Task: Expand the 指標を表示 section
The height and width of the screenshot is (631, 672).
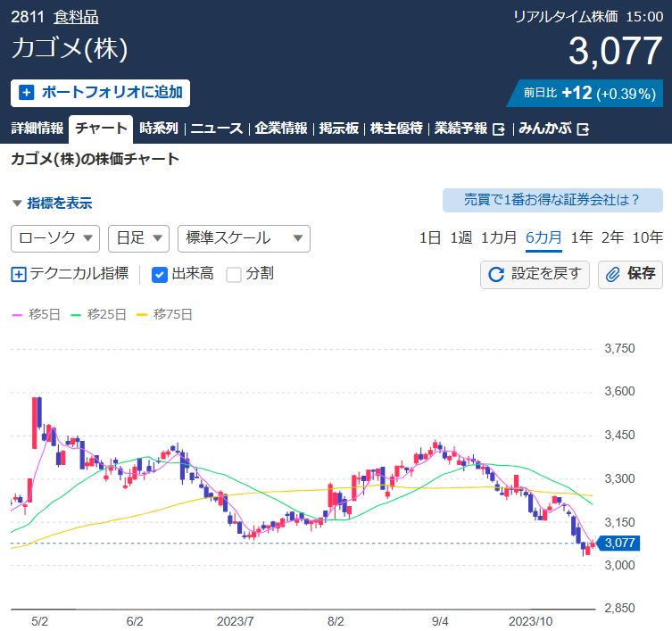Action: pyautogui.click(x=52, y=203)
